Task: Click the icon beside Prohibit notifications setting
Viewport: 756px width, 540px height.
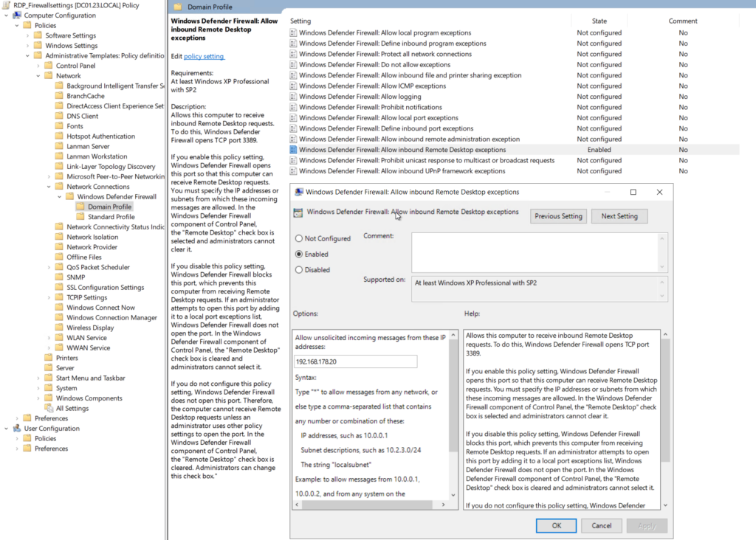Action: [293, 107]
